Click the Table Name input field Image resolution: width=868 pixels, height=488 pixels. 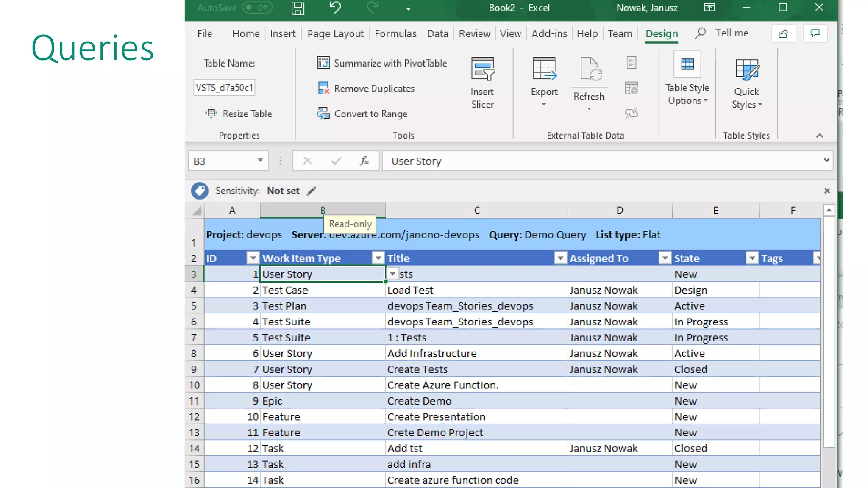coord(224,88)
